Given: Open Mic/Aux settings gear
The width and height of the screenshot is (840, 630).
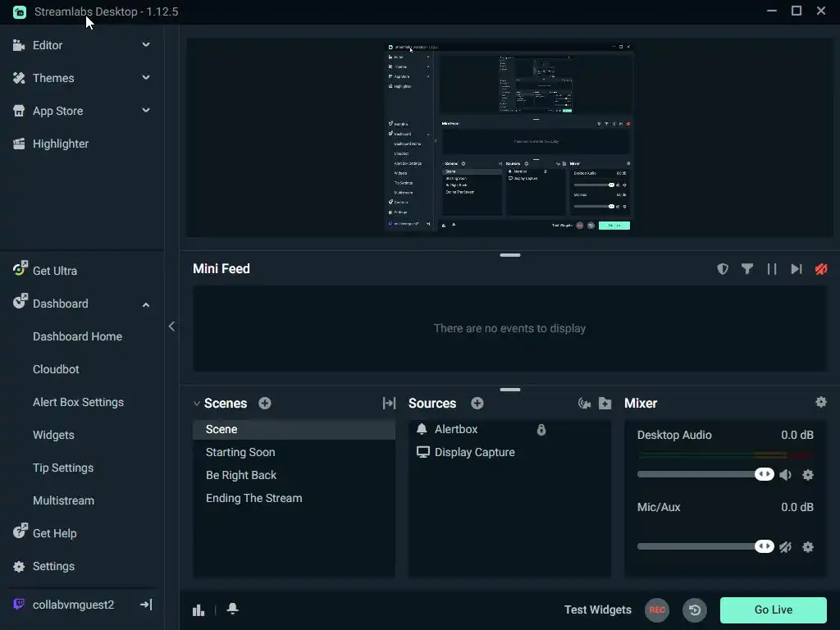Looking at the screenshot, I should tap(808, 547).
